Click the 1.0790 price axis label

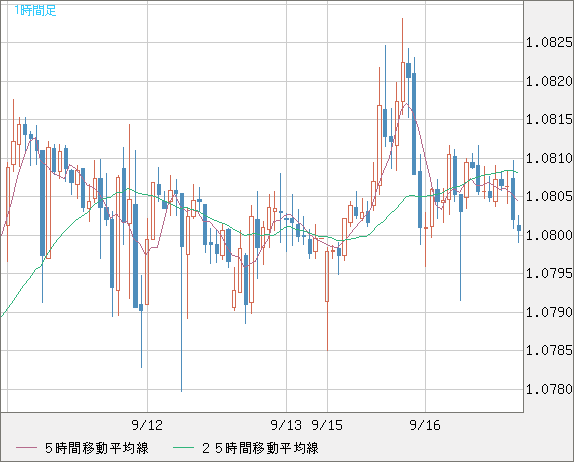click(549, 312)
